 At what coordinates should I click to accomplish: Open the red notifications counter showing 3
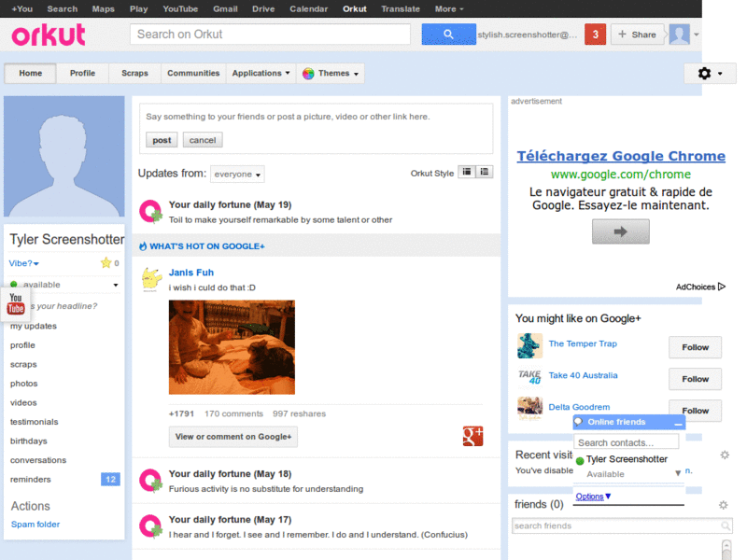pyautogui.click(x=595, y=35)
